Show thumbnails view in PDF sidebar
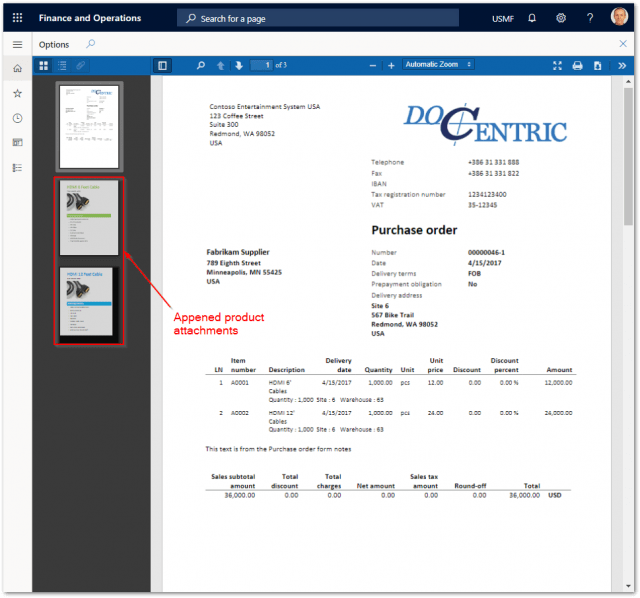This screenshot has height=598, width=640. coord(44,65)
